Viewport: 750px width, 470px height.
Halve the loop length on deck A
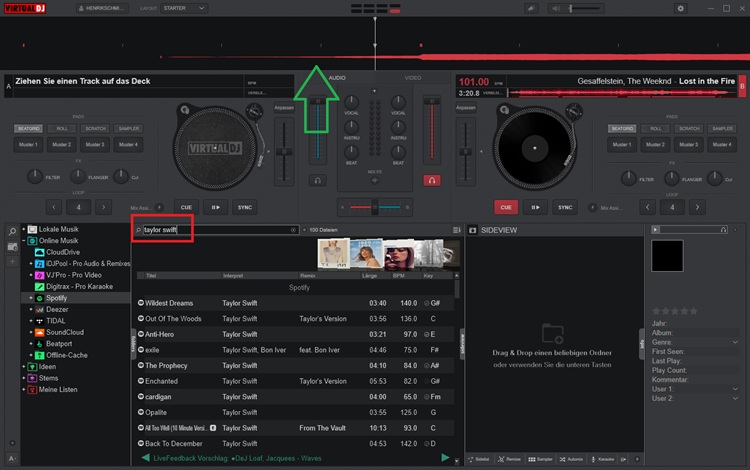[x=54, y=208]
